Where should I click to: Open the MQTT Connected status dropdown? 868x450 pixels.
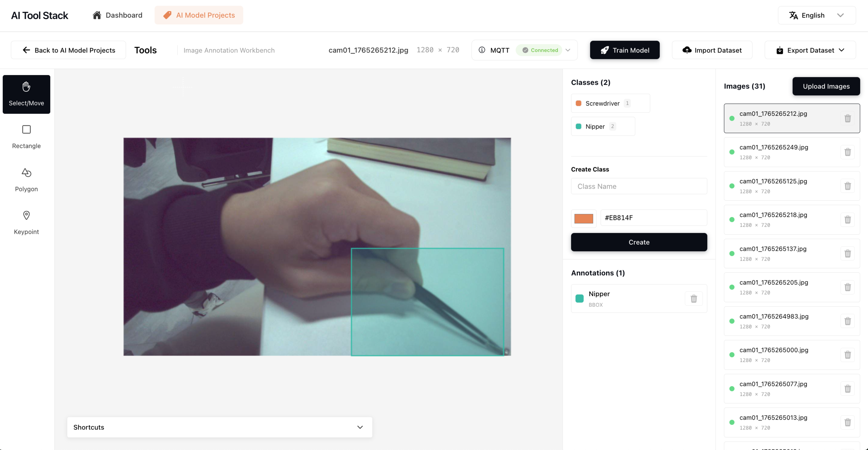[567, 50]
